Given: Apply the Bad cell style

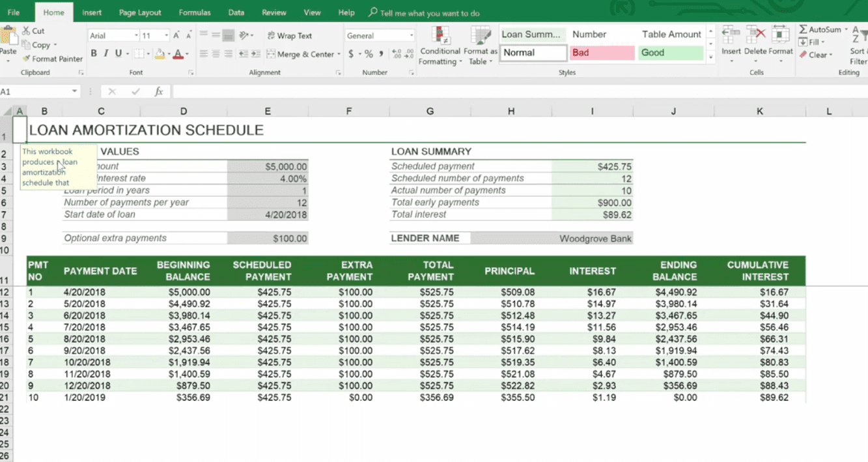Looking at the screenshot, I should tap(602, 53).
